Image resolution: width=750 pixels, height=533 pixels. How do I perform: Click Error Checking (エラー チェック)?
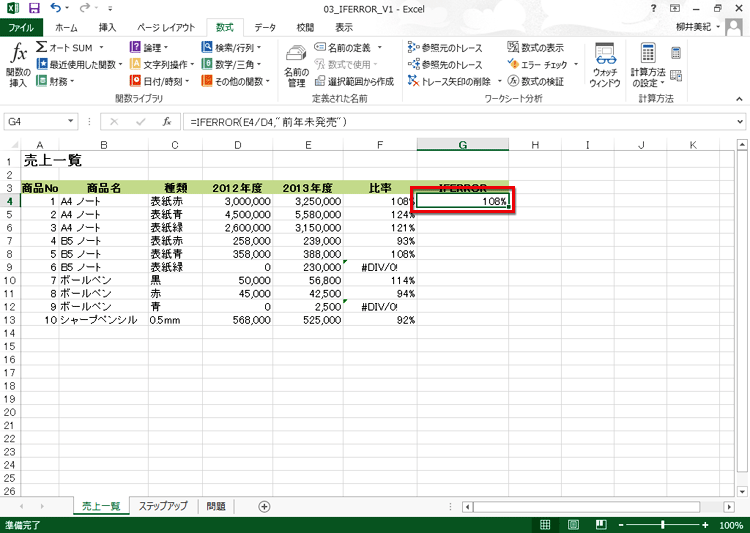537,64
